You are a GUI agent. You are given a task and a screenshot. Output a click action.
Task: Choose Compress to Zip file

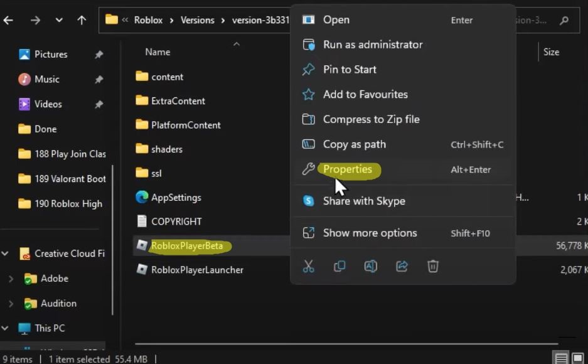click(x=403, y=119)
